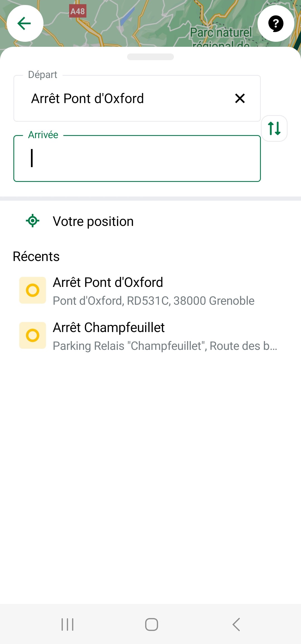Tap the green back arrow button
Image resolution: width=301 pixels, height=644 pixels.
pyautogui.click(x=25, y=23)
